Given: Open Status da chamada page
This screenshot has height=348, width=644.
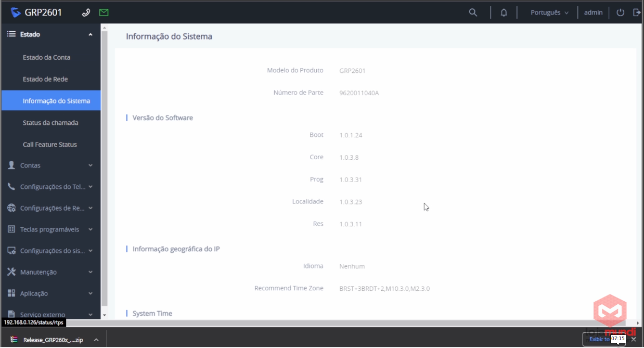Looking at the screenshot, I should pyautogui.click(x=50, y=123).
